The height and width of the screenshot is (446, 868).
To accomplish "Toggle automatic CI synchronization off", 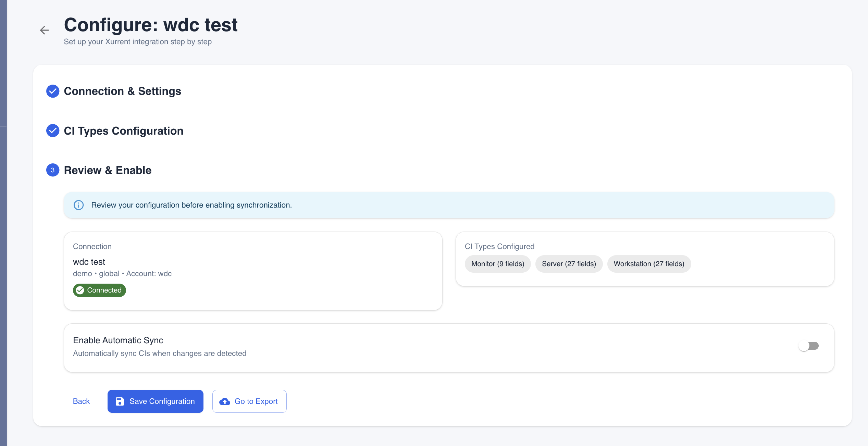I will (809, 346).
